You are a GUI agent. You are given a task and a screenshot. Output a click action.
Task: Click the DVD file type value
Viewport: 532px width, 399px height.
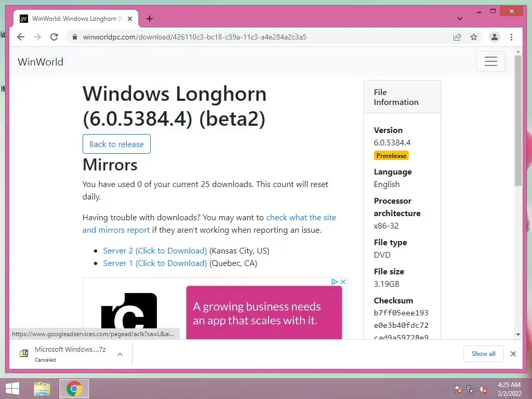point(382,255)
